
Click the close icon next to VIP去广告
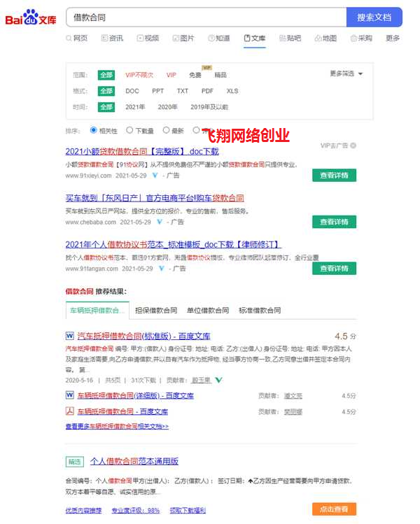pos(353,146)
